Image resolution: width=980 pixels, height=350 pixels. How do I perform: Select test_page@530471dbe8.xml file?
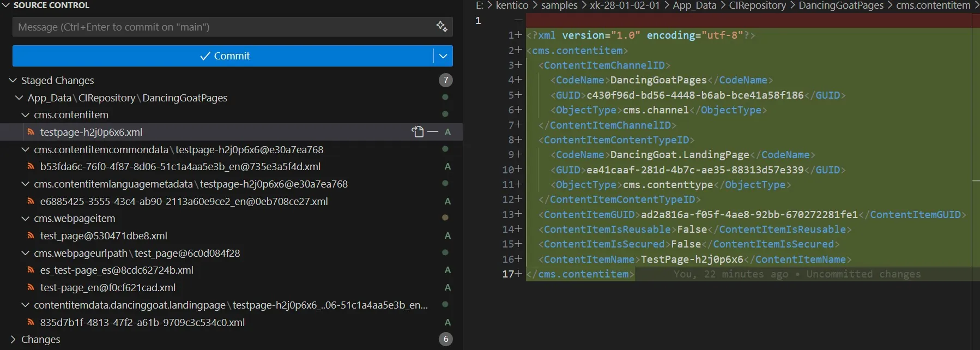tap(104, 236)
